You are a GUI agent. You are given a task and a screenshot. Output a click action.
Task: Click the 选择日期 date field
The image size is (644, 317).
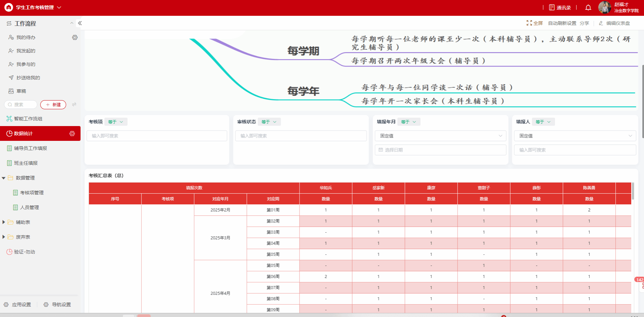[x=440, y=150]
